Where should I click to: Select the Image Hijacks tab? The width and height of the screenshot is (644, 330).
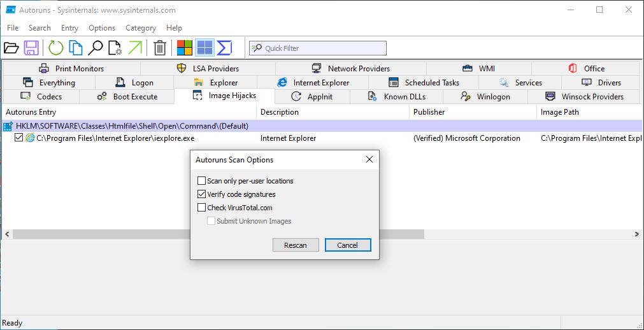(x=224, y=96)
